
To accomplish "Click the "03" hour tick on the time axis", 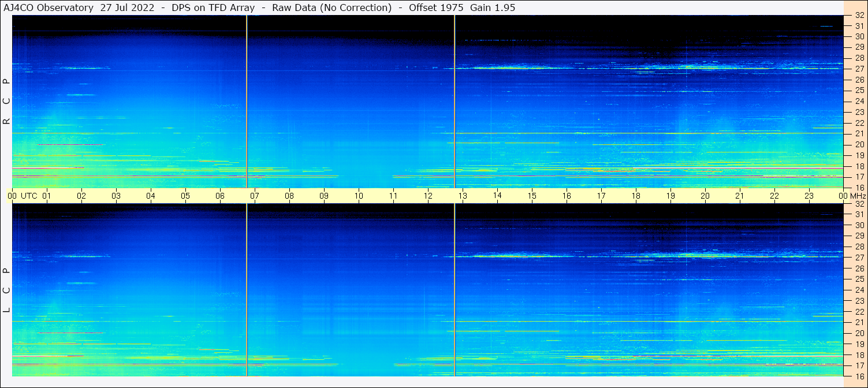I will coord(116,196).
